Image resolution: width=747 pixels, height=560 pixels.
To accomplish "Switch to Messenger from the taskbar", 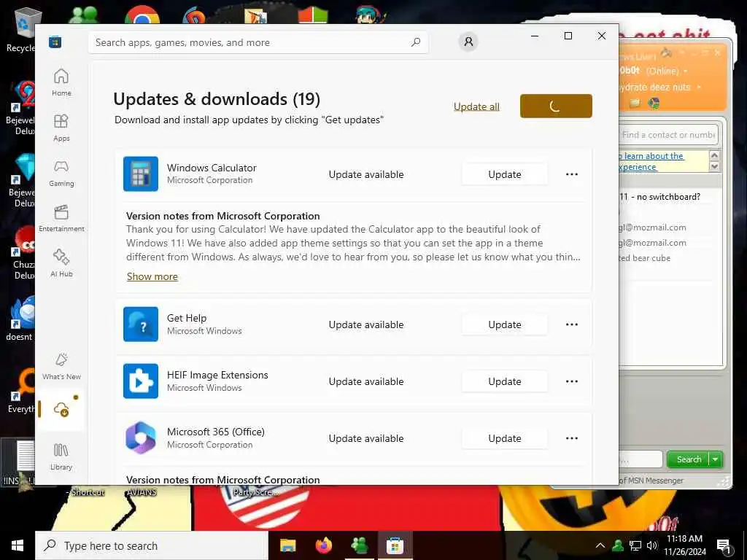I will pos(359,545).
